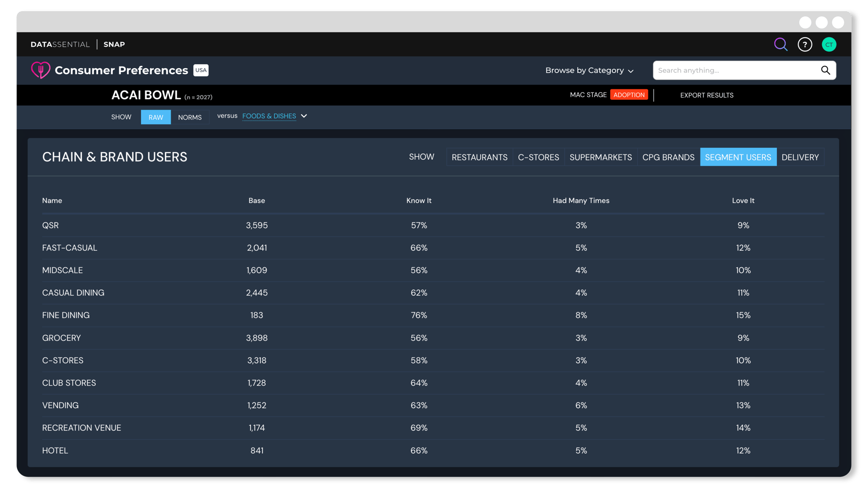The height and width of the screenshot is (488, 868).
Task: Click into the Search anything field
Action: point(716,70)
